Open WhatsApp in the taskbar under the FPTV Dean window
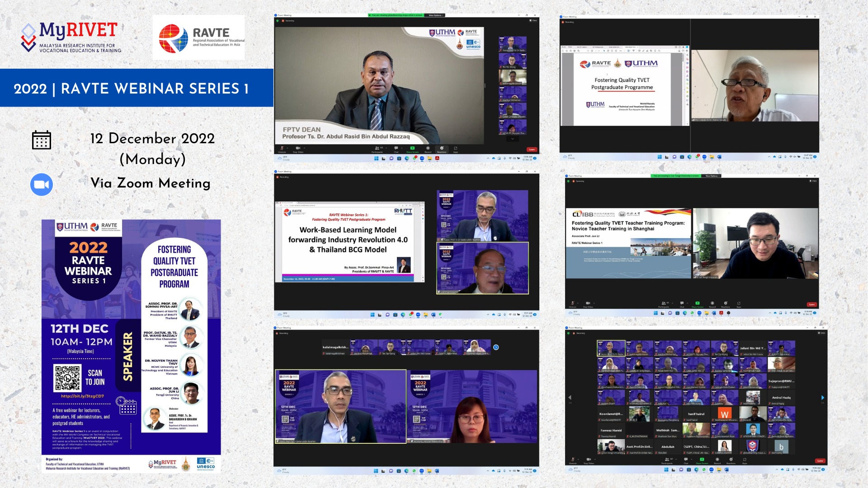 415,158
